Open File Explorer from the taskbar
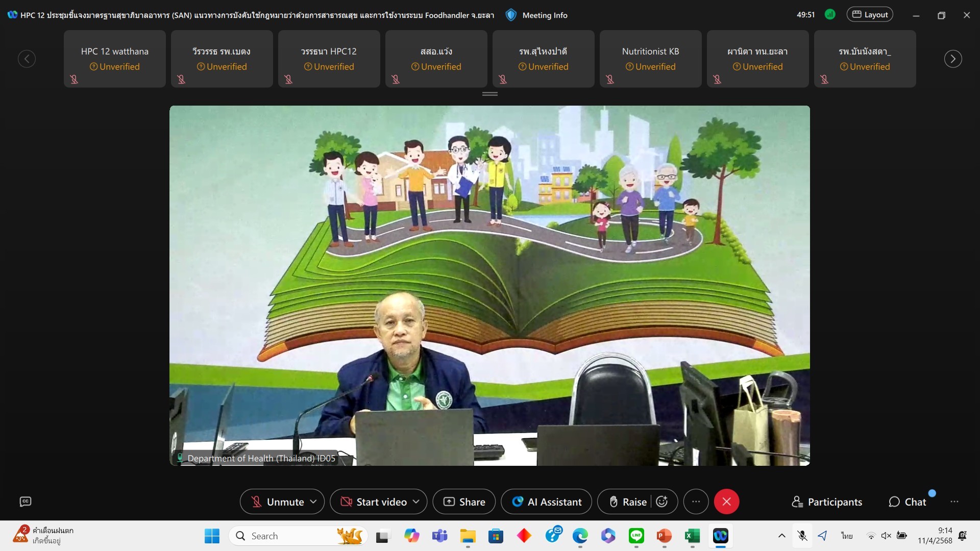Viewport: 980px width, 551px height. coord(468,536)
